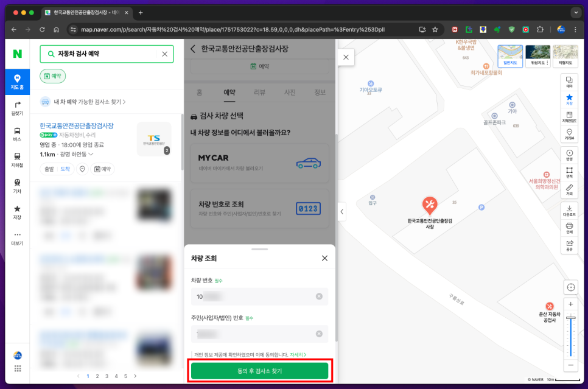Clear the 차량 번호 field with its X
The width and height of the screenshot is (588, 389).
[319, 296]
